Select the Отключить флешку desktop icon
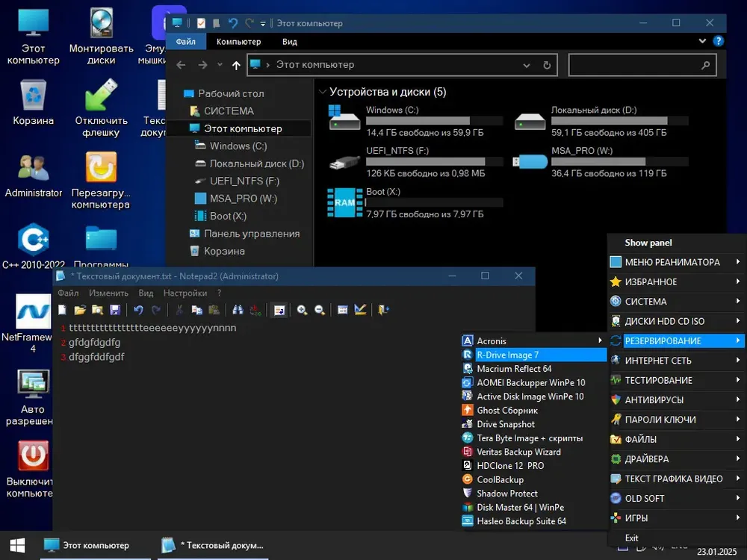747x560 pixels. pos(101,108)
